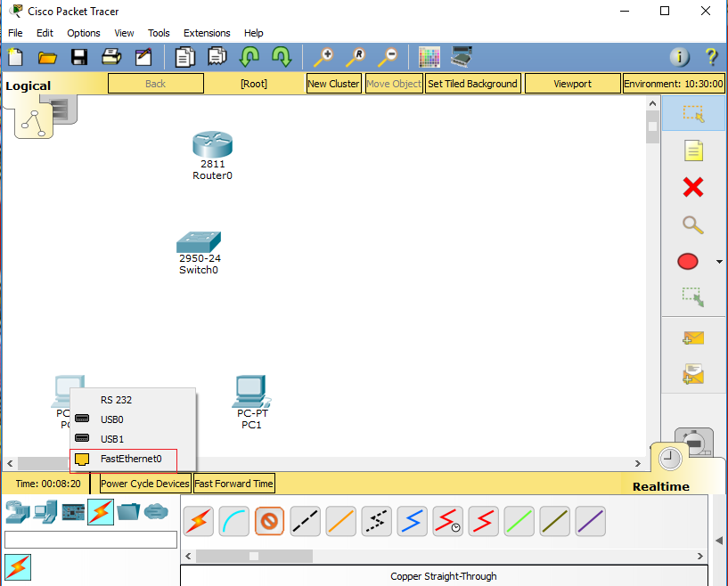Image resolution: width=728 pixels, height=586 pixels.
Task: Select the Delete tool in the right toolbar
Action: pyautogui.click(x=693, y=187)
